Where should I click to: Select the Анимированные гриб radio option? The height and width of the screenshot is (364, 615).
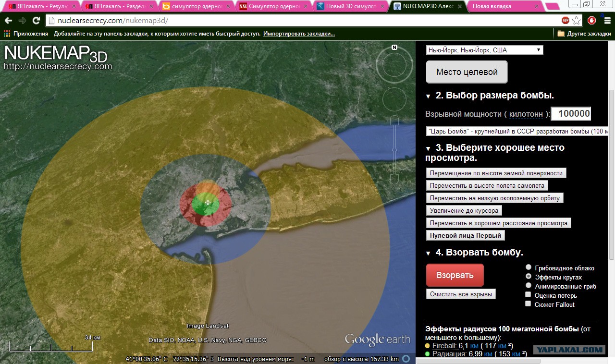[529, 285]
